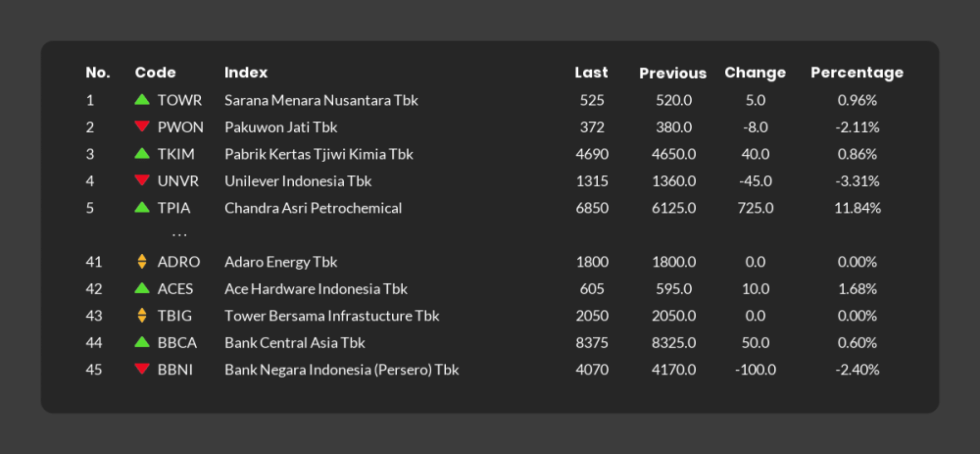Click the red down triangle beside UNVR
This screenshot has width=980, height=454.
tap(142, 180)
